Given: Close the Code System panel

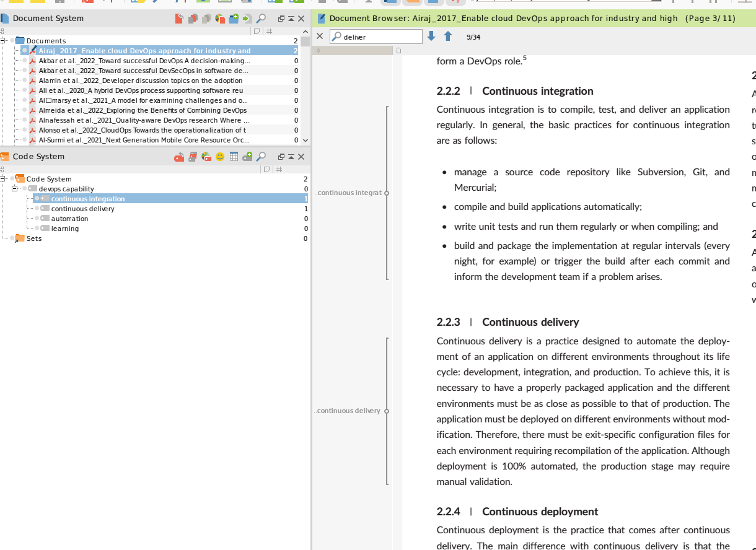Looking at the screenshot, I should [301, 157].
